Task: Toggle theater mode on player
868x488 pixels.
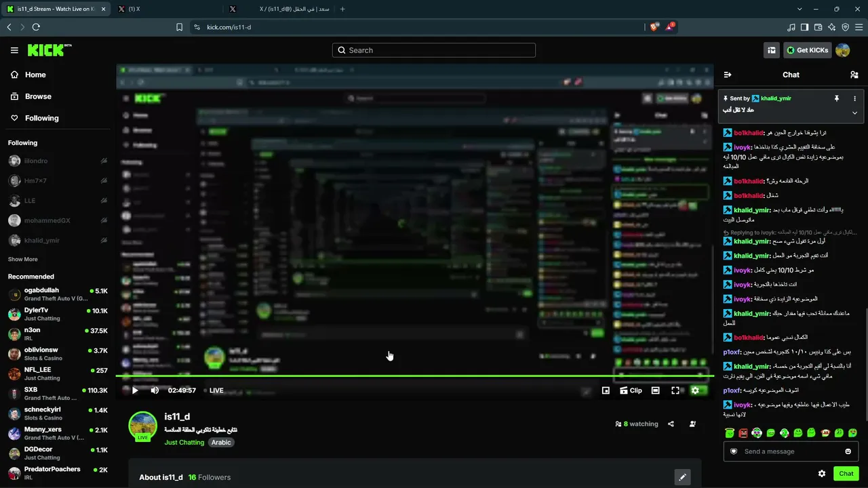Action: tap(655, 390)
